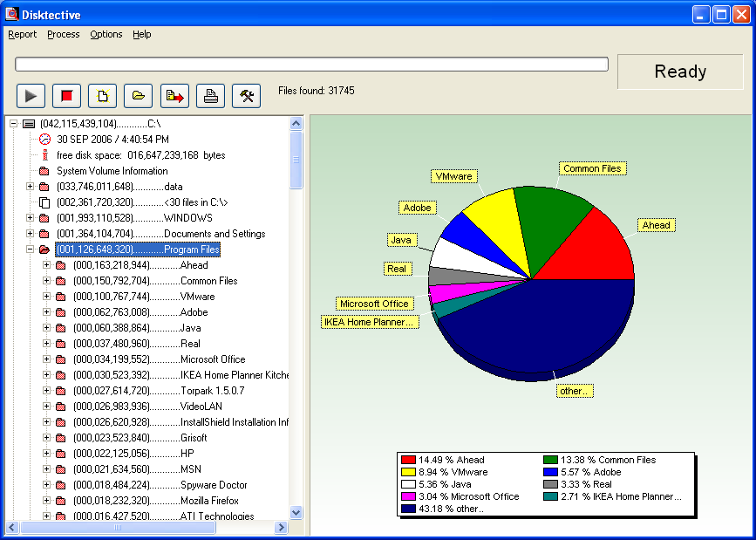Screen dimensions: 756x540
Task: Click the folder icon of Documents and Settings
Action: point(44,234)
